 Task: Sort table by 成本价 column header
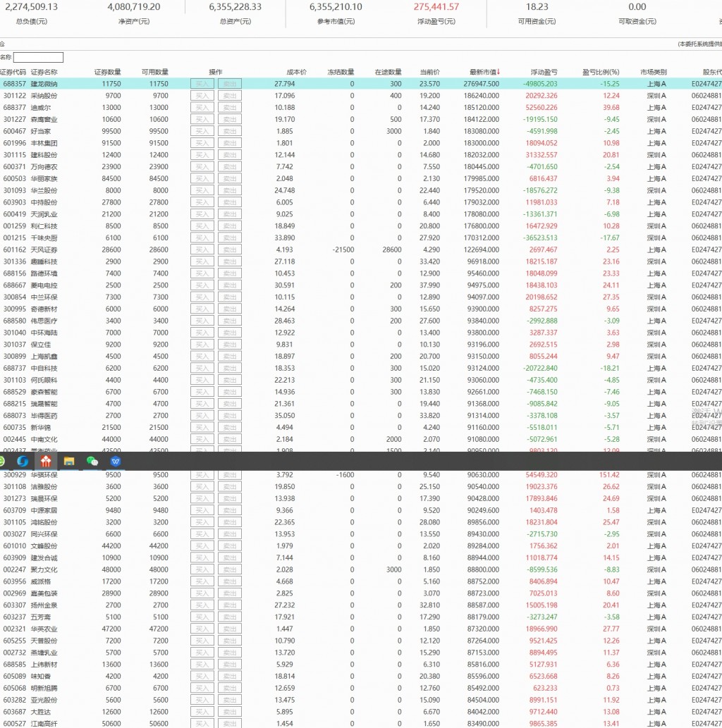[296, 72]
